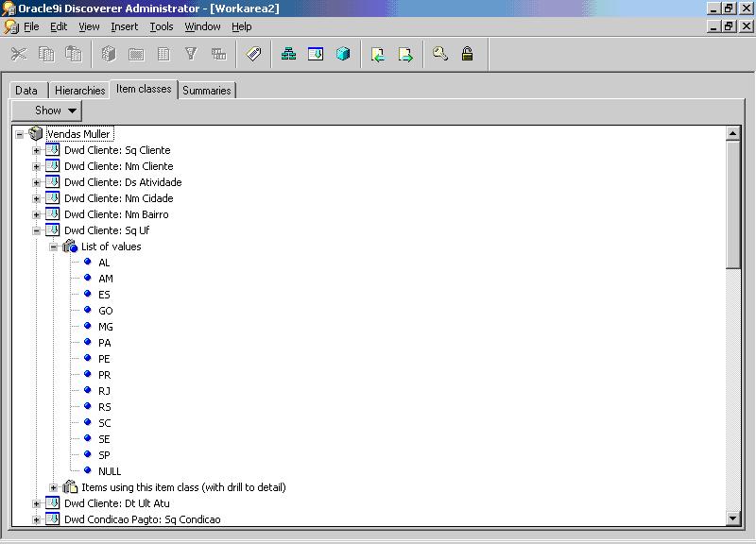Click the document with right green arrow icon

click(405, 55)
